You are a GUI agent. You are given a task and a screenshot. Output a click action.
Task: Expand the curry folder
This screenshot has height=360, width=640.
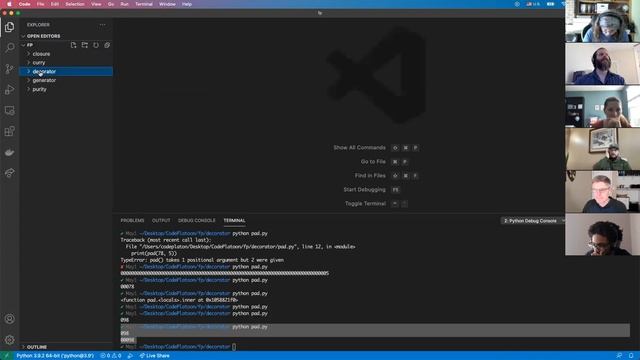[66, 63]
